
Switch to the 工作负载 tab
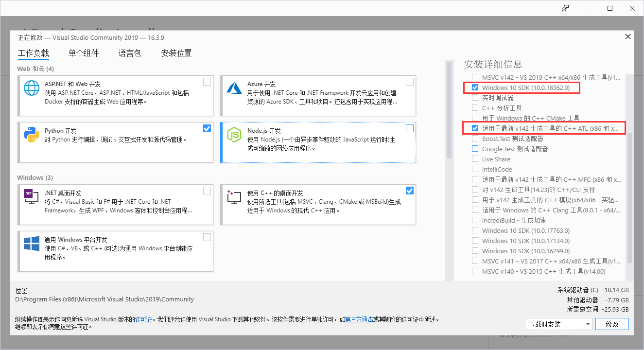(34, 53)
